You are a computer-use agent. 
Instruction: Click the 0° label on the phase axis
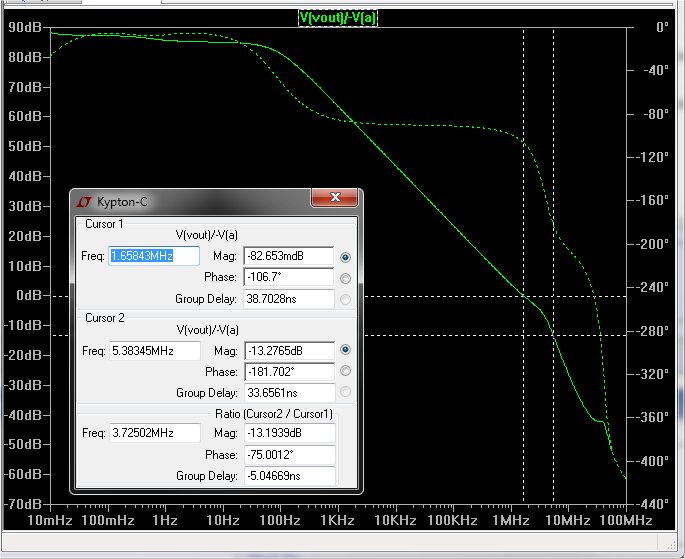pyautogui.click(x=662, y=27)
